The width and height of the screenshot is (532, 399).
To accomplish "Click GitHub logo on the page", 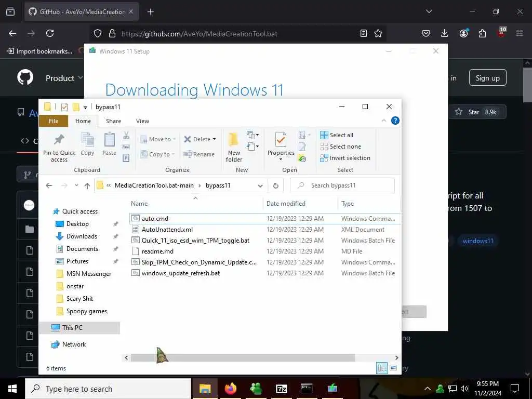I will tap(25, 78).
